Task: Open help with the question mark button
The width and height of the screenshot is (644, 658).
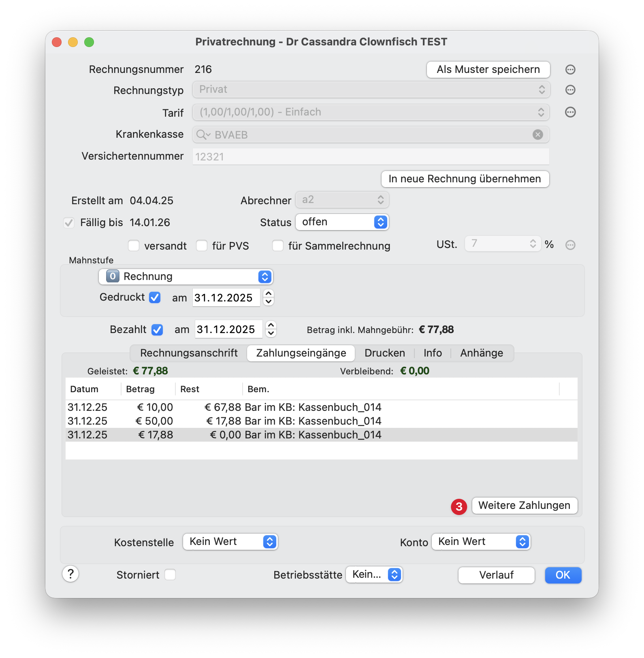Action: coord(70,574)
